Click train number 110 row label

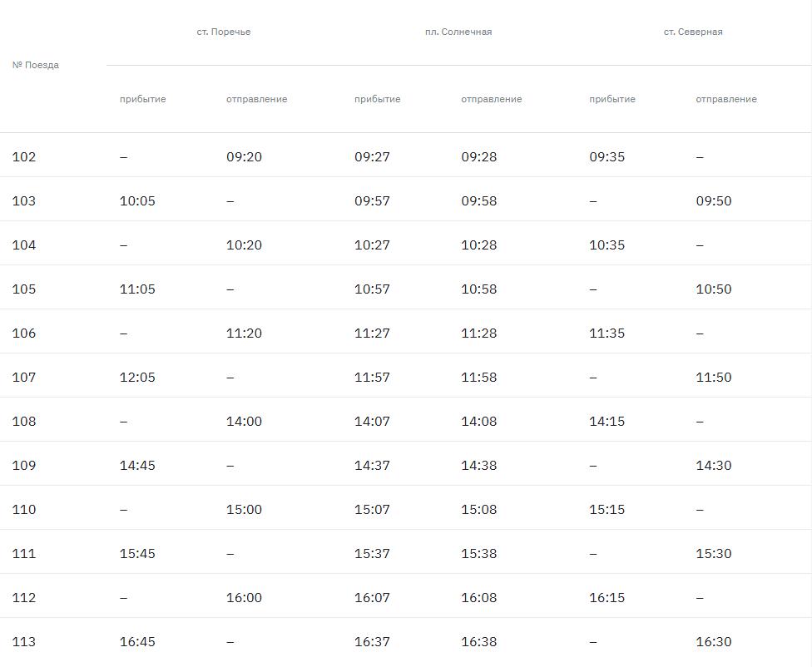pyautogui.click(x=24, y=510)
